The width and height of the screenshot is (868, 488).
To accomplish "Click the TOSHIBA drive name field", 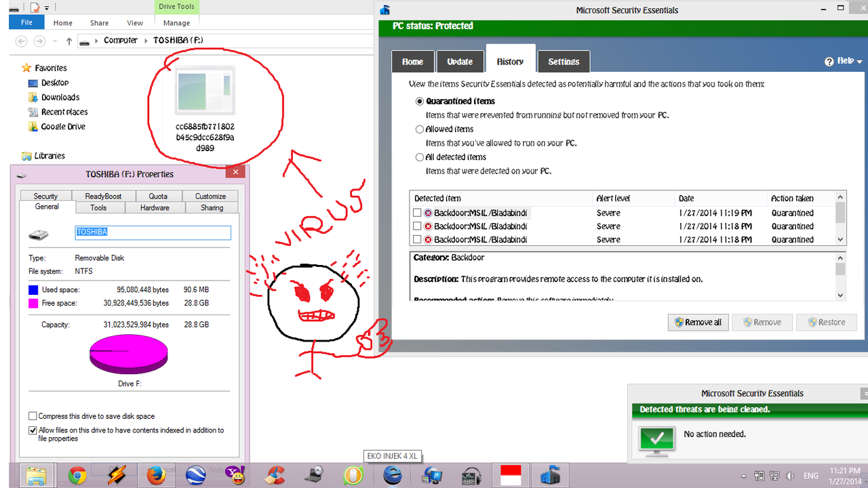I will tap(153, 232).
